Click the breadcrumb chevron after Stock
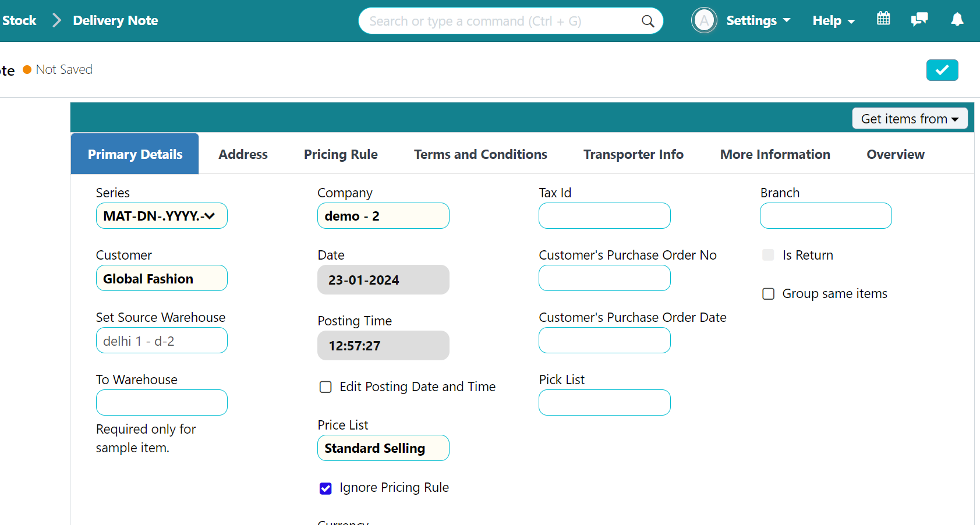The height and width of the screenshot is (525, 980). 56,21
